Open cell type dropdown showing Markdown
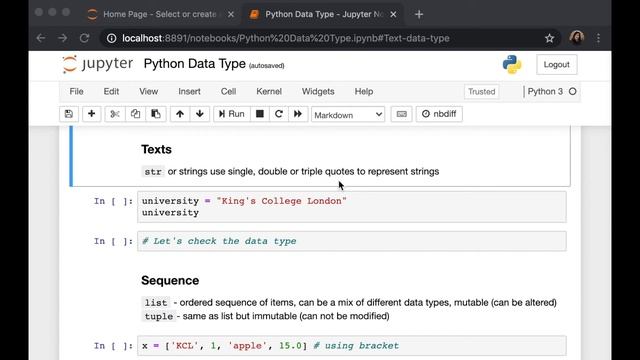640x360 pixels. pyautogui.click(x=348, y=115)
